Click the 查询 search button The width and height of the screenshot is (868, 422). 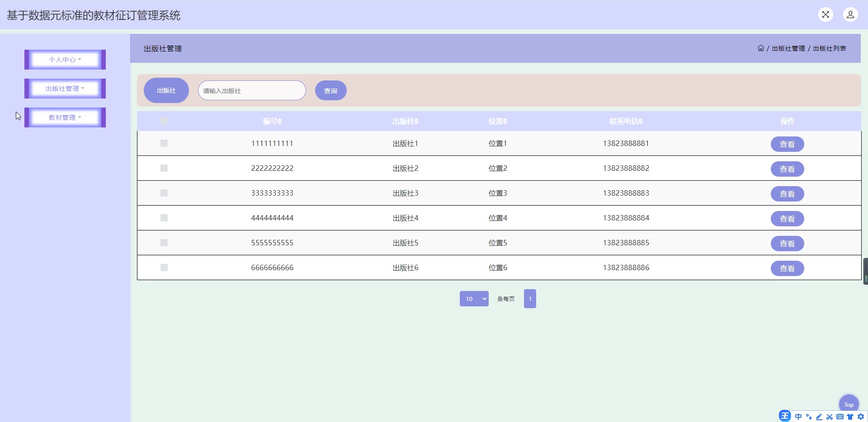tap(330, 90)
